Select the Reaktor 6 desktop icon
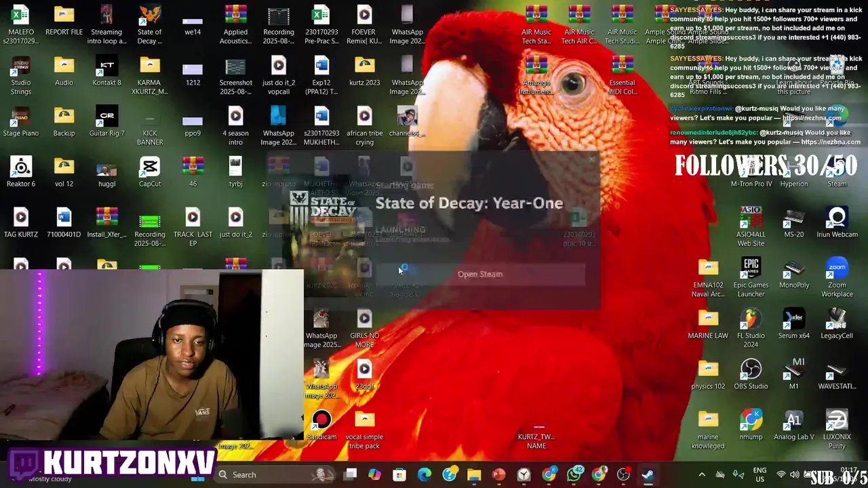The width and height of the screenshot is (868, 488). click(21, 172)
